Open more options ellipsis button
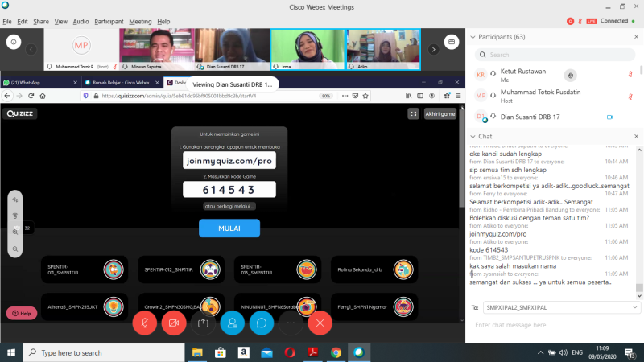 click(x=291, y=323)
